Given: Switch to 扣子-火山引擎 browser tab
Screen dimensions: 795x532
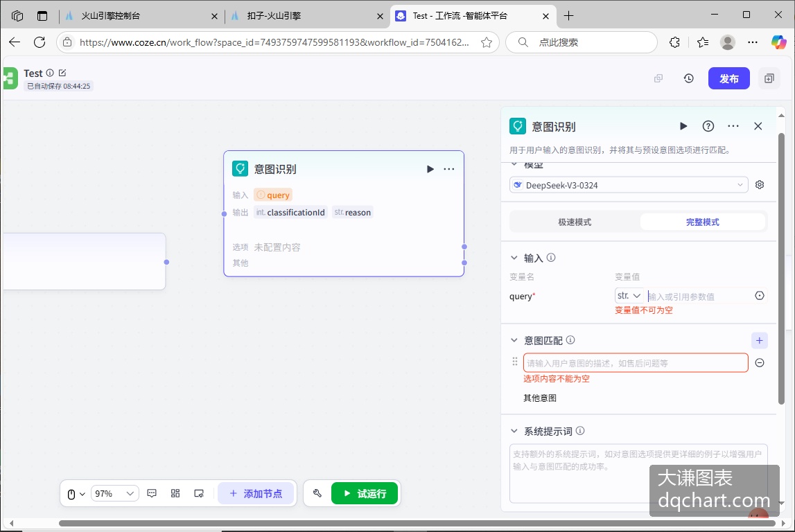Looking at the screenshot, I should (306, 16).
